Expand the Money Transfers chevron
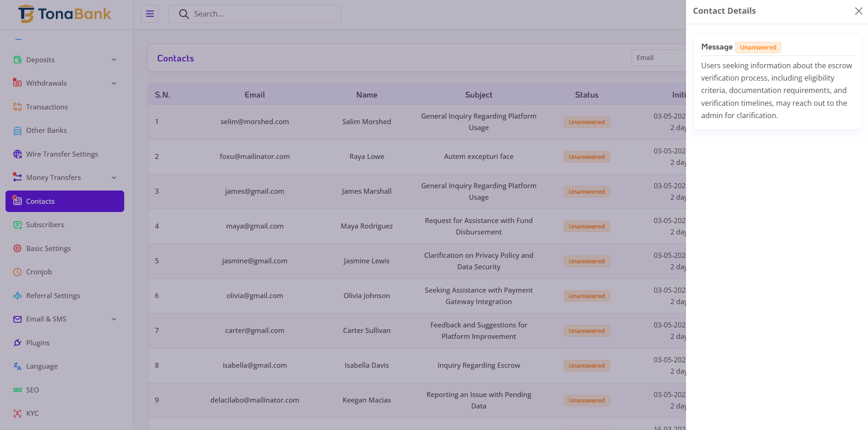Viewport: 868px width, 430px height. tap(114, 178)
